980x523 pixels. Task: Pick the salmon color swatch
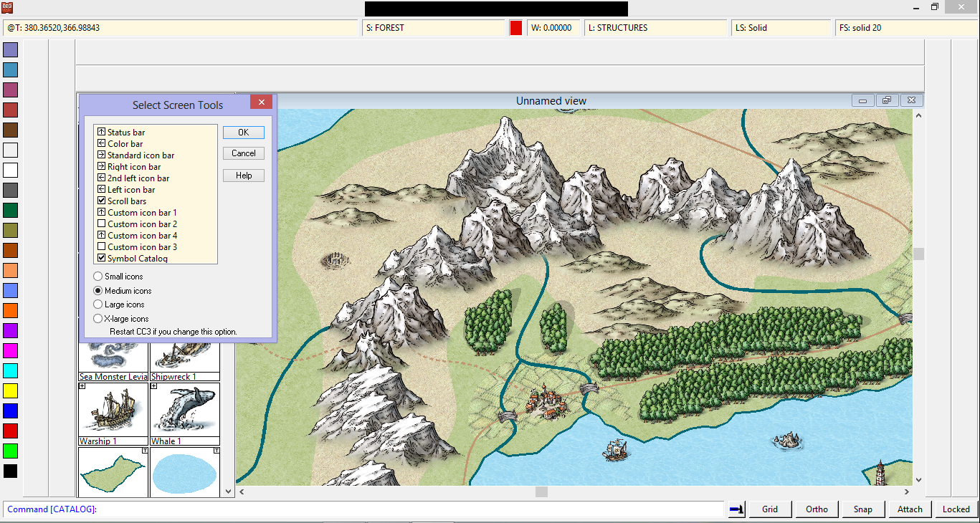click(x=10, y=271)
